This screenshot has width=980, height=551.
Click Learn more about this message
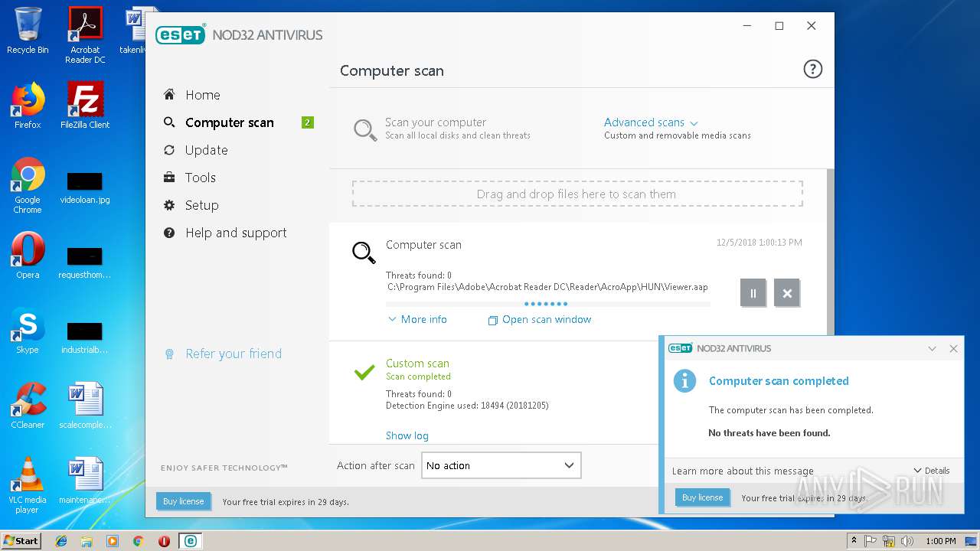(743, 471)
